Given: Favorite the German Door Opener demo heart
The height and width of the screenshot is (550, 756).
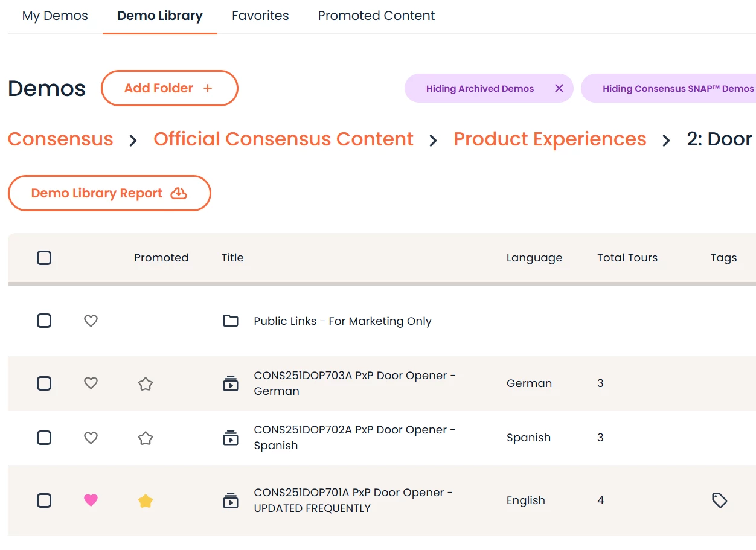Looking at the screenshot, I should [91, 383].
